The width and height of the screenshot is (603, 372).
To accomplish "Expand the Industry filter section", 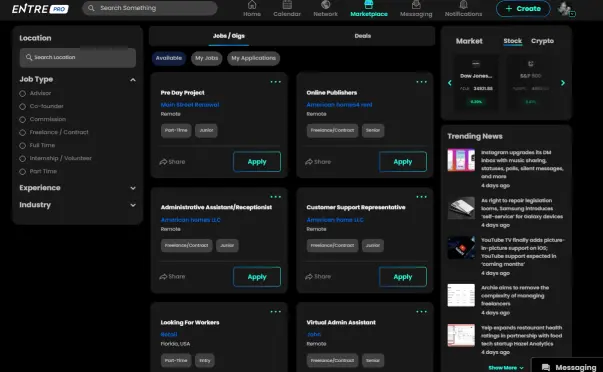I will coord(133,205).
